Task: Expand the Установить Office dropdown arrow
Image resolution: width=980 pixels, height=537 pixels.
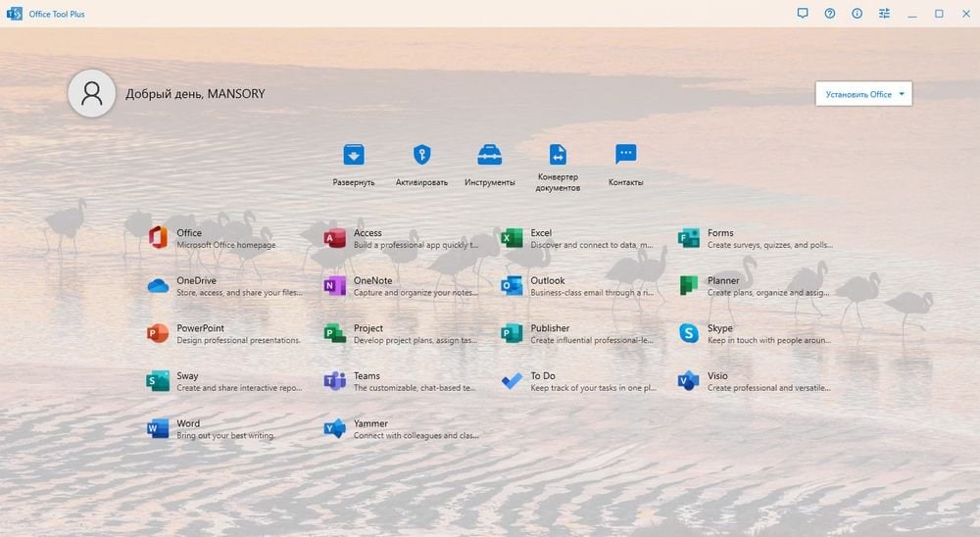Action: pyautogui.click(x=902, y=94)
